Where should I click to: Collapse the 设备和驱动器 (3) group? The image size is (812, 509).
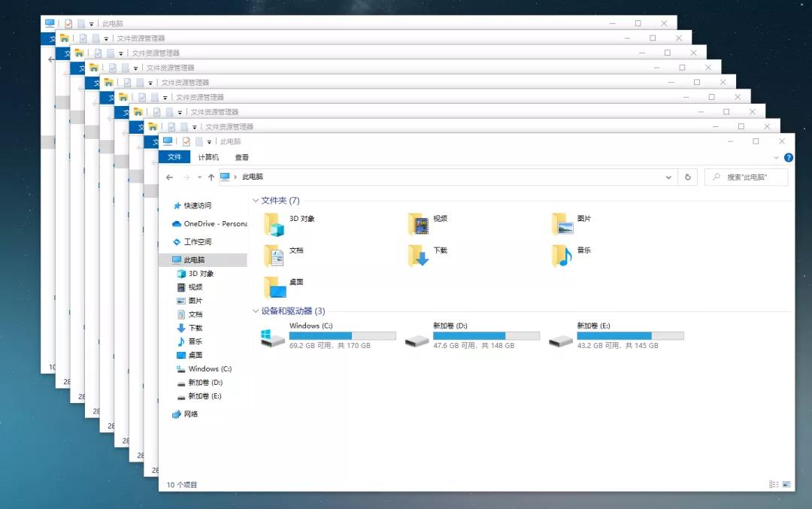[x=256, y=311]
